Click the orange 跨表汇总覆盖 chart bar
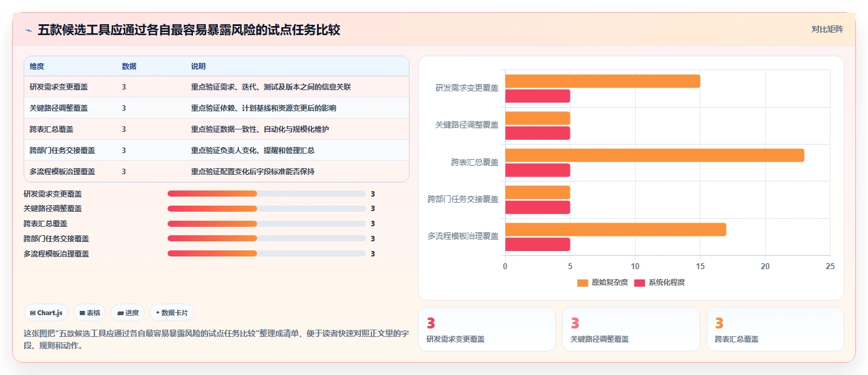The image size is (868, 375). point(654,155)
